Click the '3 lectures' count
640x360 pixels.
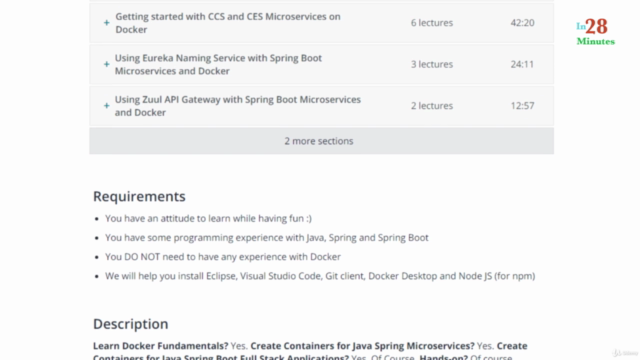[x=432, y=64]
